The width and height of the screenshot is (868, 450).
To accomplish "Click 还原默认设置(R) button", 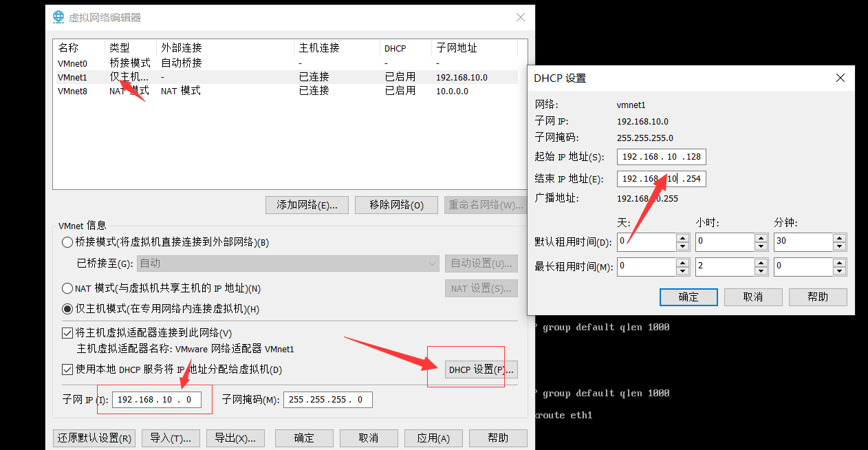I will tap(94, 438).
